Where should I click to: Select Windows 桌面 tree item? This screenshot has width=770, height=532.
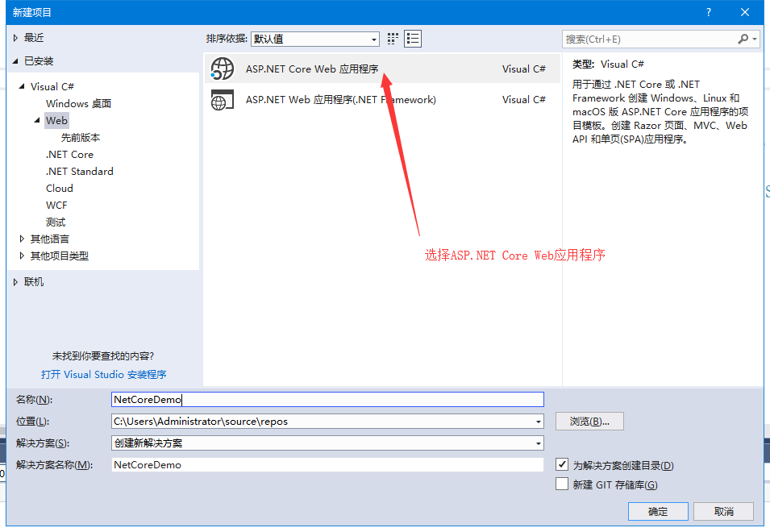78,103
